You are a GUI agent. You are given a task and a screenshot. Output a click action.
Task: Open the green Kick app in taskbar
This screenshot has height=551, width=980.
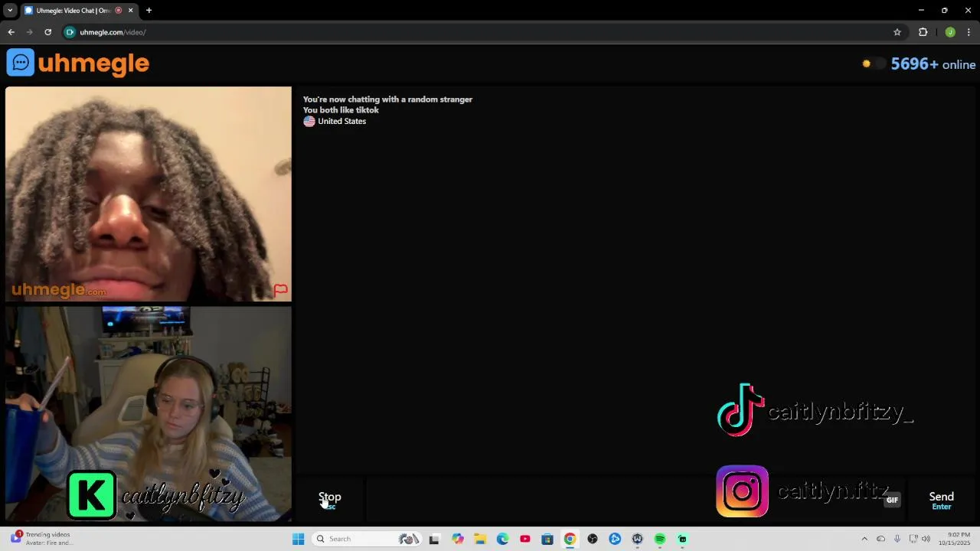682,539
